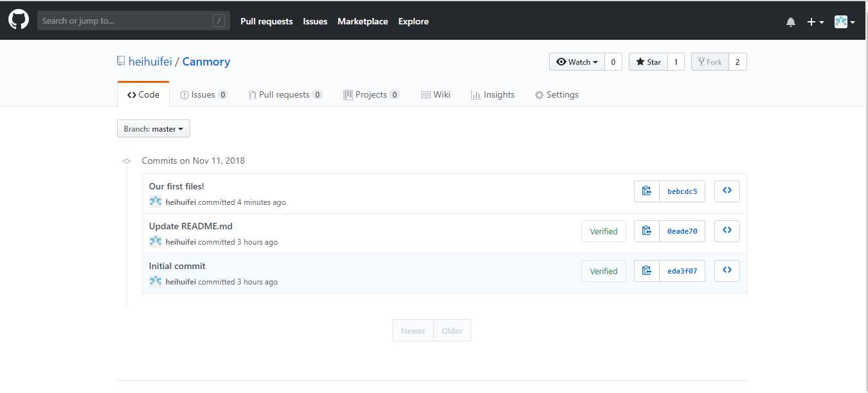
Task: Show Verified badge details for Update README.md
Action: pyautogui.click(x=604, y=231)
